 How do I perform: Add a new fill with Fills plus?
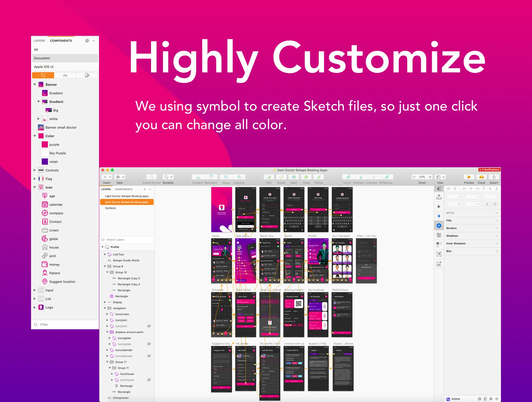pyautogui.click(x=497, y=221)
